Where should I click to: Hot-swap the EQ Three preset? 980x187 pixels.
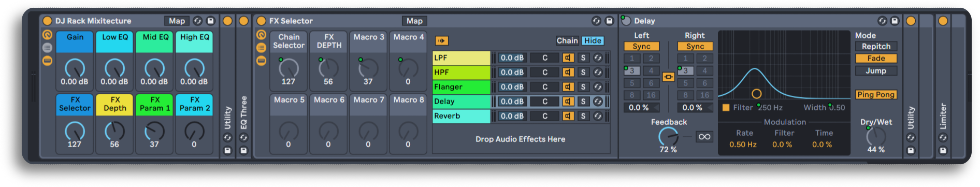click(x=243, y=138)
